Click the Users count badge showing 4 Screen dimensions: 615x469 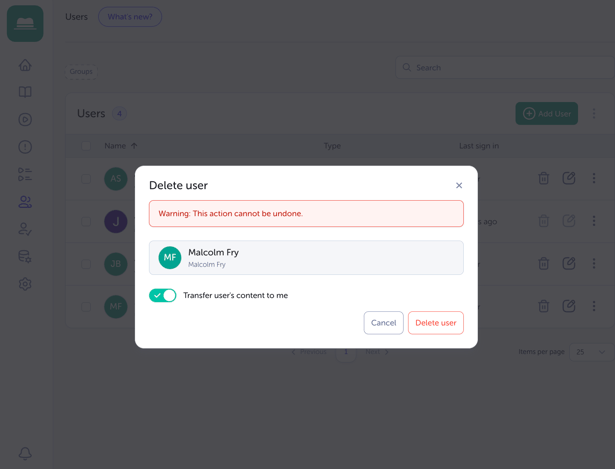pos(119,113)
